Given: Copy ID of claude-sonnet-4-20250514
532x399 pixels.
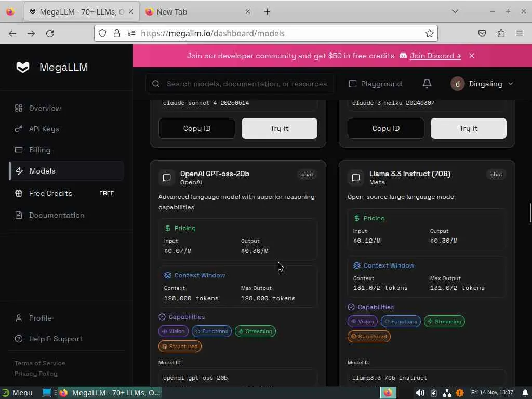Looking at the screenshot, I should click(x=197, y=128).
